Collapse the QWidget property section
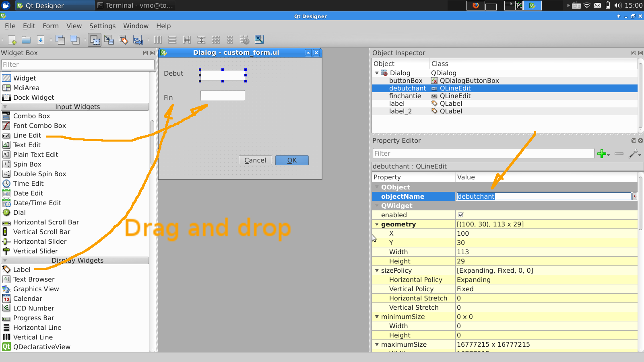The image size is (644, 362). pyautogui.click(x=377, y=206)
